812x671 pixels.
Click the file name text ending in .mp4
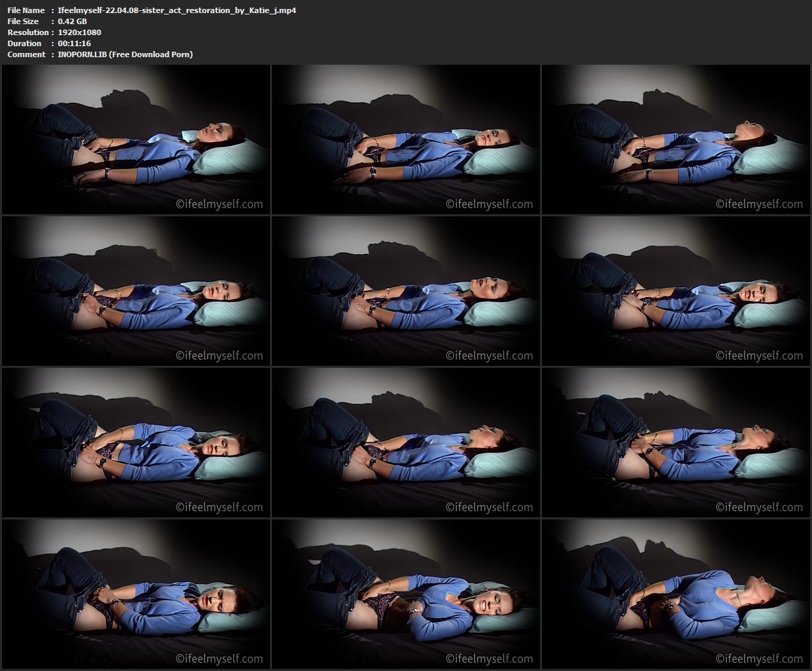(x=178, y=10)
